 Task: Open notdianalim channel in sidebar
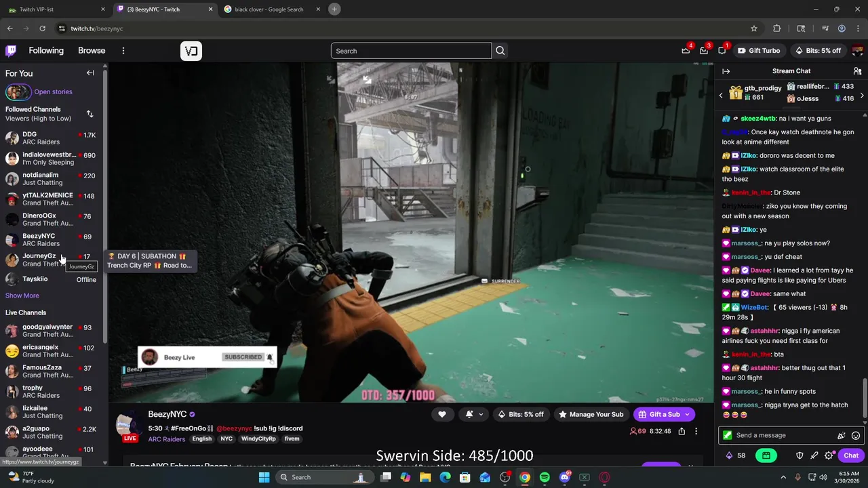tap(51, 179)
